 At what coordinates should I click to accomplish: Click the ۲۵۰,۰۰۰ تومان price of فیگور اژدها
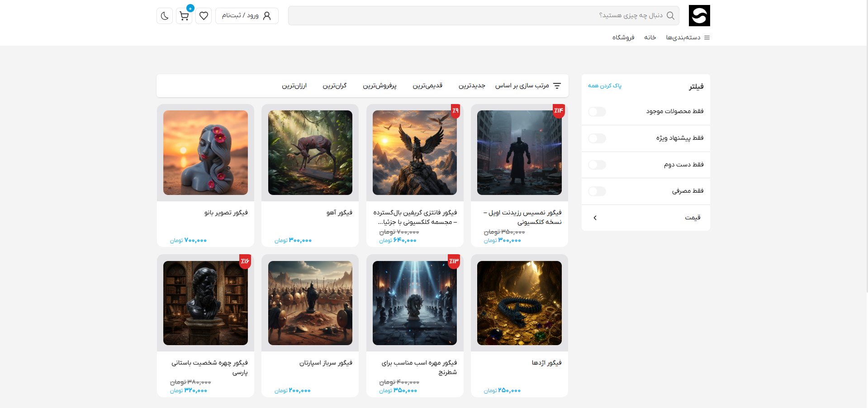click(502, 391)
